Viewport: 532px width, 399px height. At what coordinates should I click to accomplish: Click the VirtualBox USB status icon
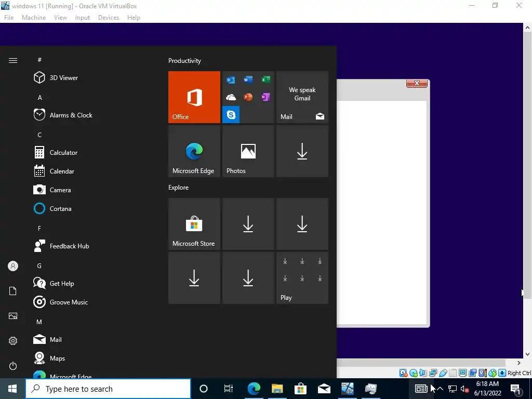(443, 373)
